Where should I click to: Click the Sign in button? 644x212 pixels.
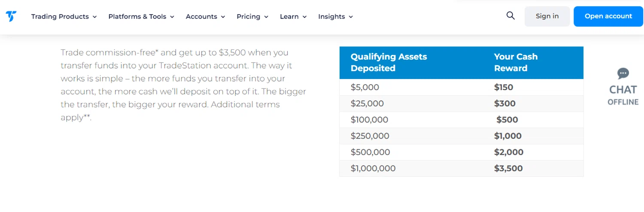(x=547, y=16)
